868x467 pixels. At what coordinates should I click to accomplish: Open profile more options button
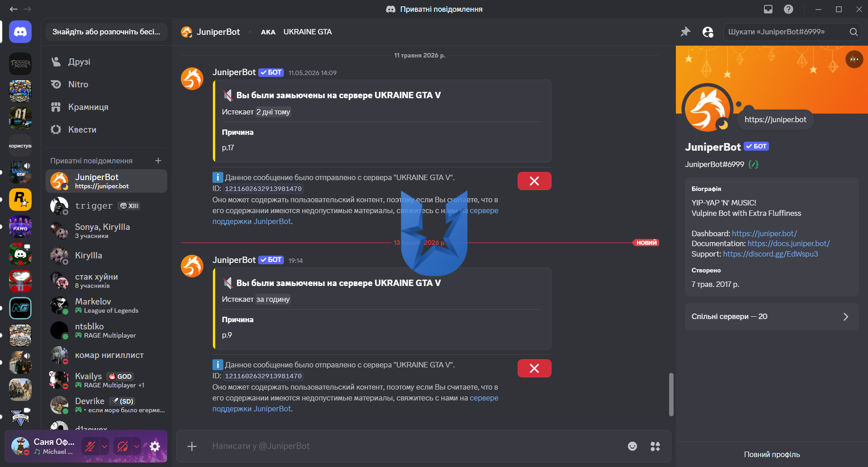(x=854, y=59)
